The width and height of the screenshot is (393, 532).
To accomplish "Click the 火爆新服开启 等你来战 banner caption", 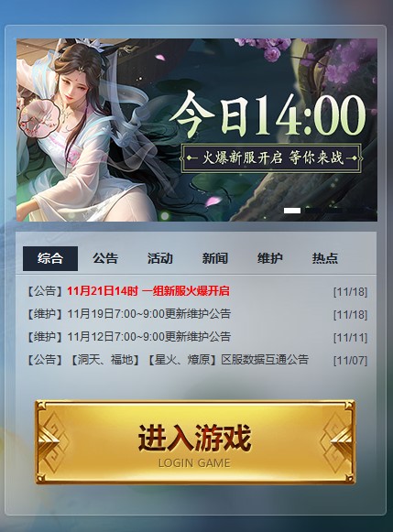I will click(x=271, y=158).
